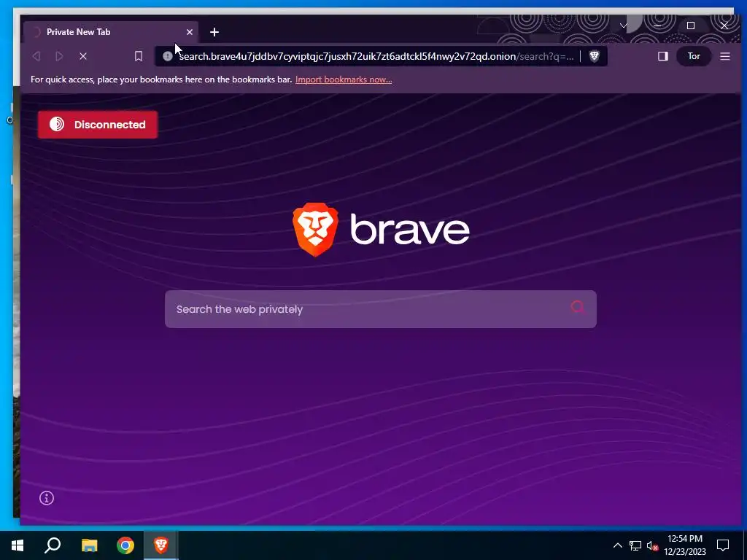Screen dimensions: 747x560
Task: Focus the Search the web privately box
Action: pos(380,309)
